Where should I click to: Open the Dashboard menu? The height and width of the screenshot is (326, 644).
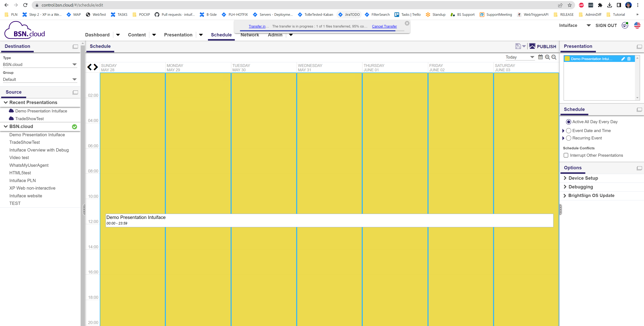tap(97, 35)
